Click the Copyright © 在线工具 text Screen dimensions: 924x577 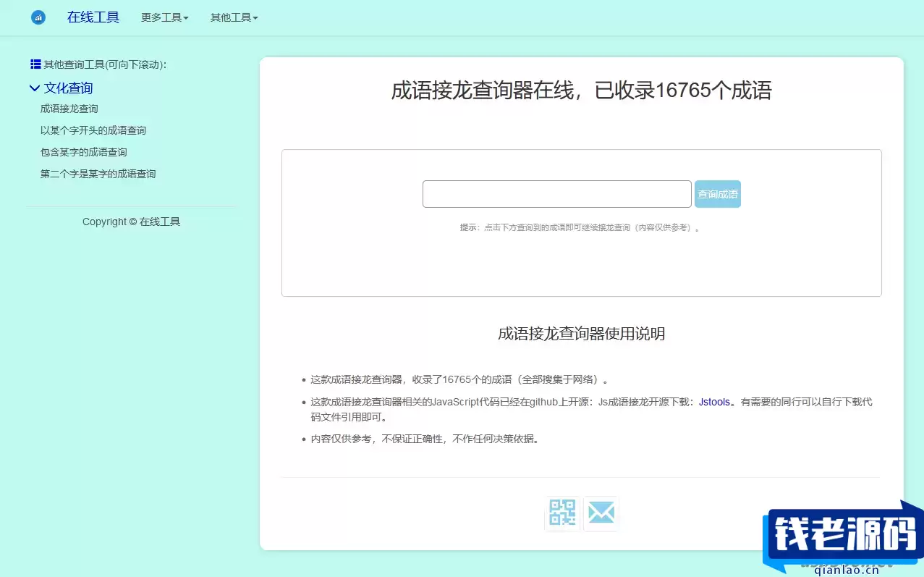[132, 222]
